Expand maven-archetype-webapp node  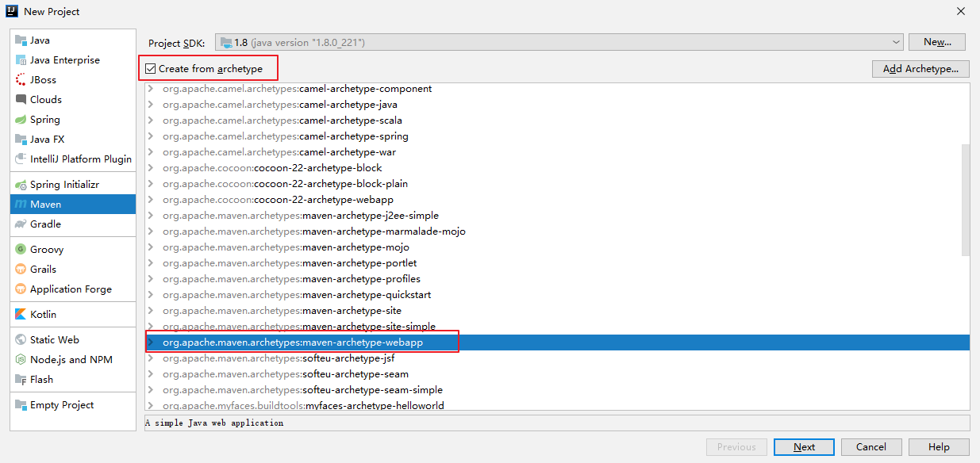click(151, 342)
